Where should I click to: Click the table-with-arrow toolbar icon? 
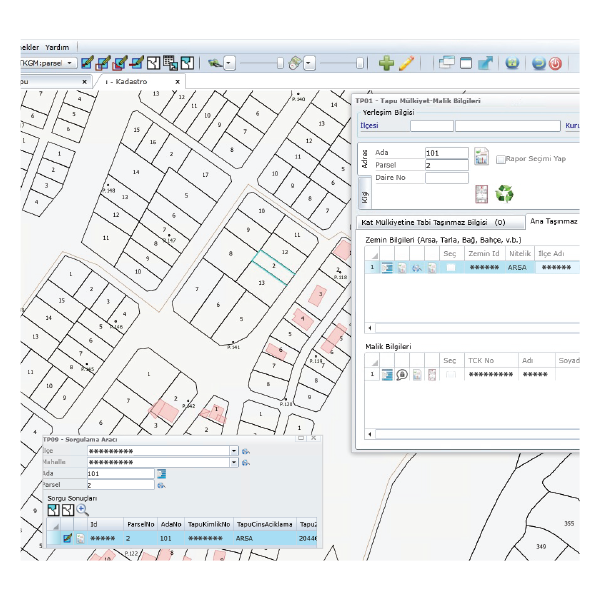tap(170, 63)
